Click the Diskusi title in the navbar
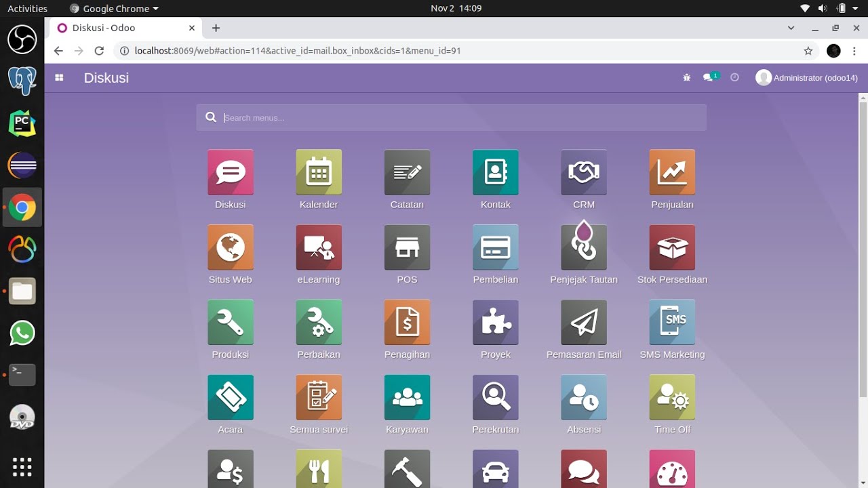Screen dimensions: 868x488 pos(106,78)
